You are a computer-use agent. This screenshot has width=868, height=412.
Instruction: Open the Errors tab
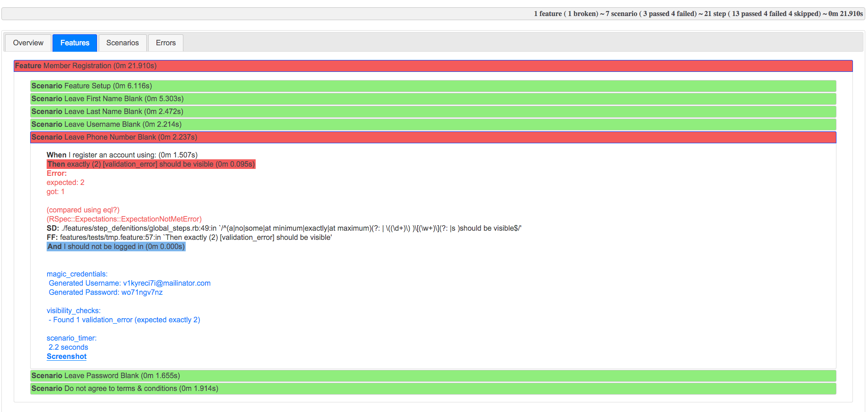(x=166, y=43)
